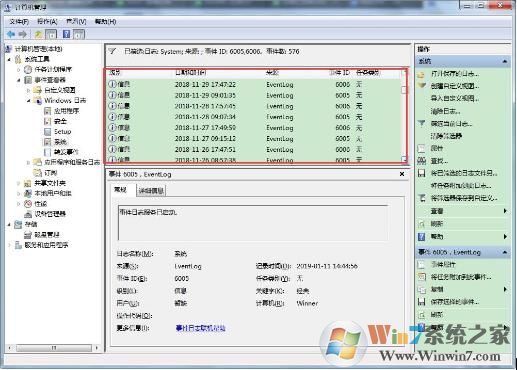Click the Back arrow in the toolbar
Image resolution: width=517 pixels, height=370 pixels.
coord(11,34)
